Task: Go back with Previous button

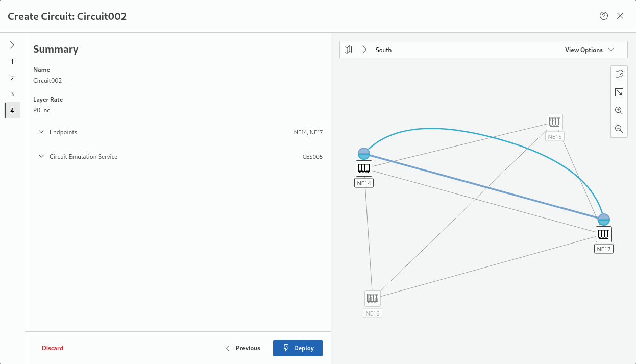Action: pyautogui.click(x=243, y=348)
